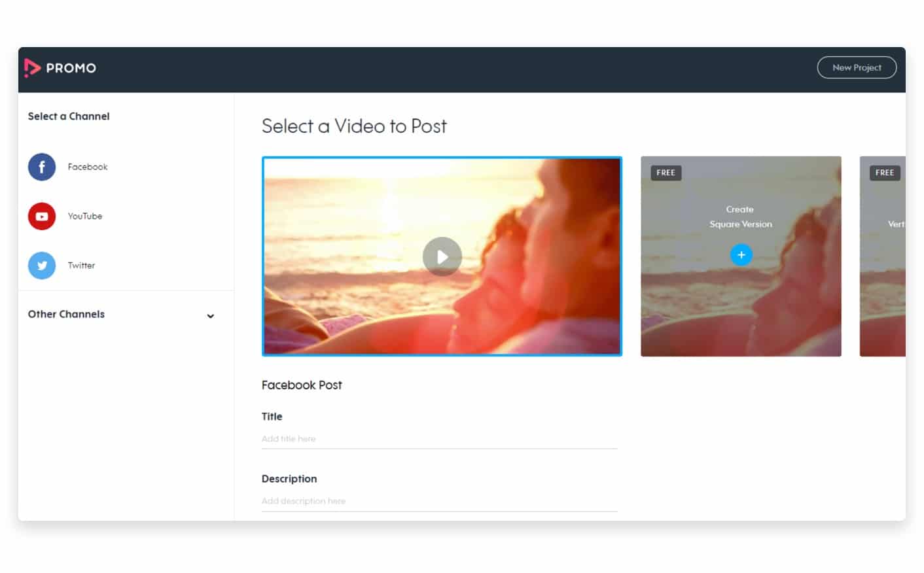Click the YouTube channel label
This screenshot has width=924, height=573.
coord(85,216)
